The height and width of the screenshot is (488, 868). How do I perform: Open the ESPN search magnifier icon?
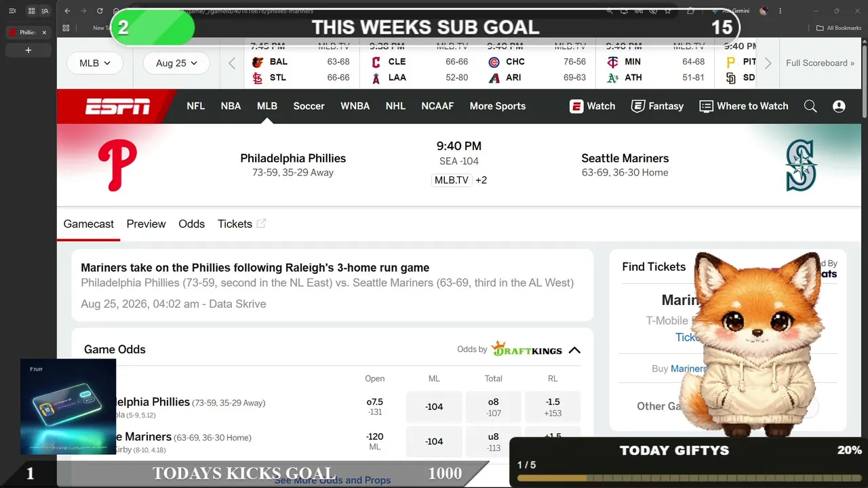tap(810, 106)
